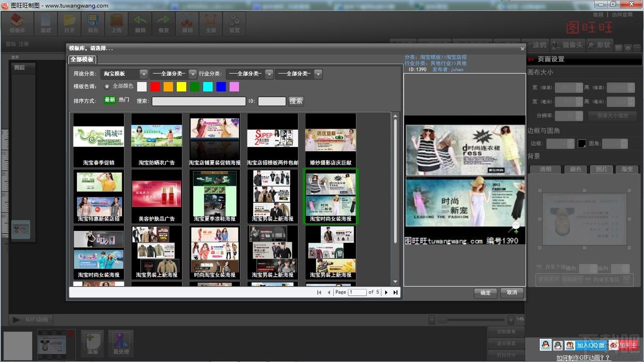Image resolution: width=644 pixels, height=362 pixels.
Task: Click the magnifier zoom icon on preview
Action: [514, 228]
